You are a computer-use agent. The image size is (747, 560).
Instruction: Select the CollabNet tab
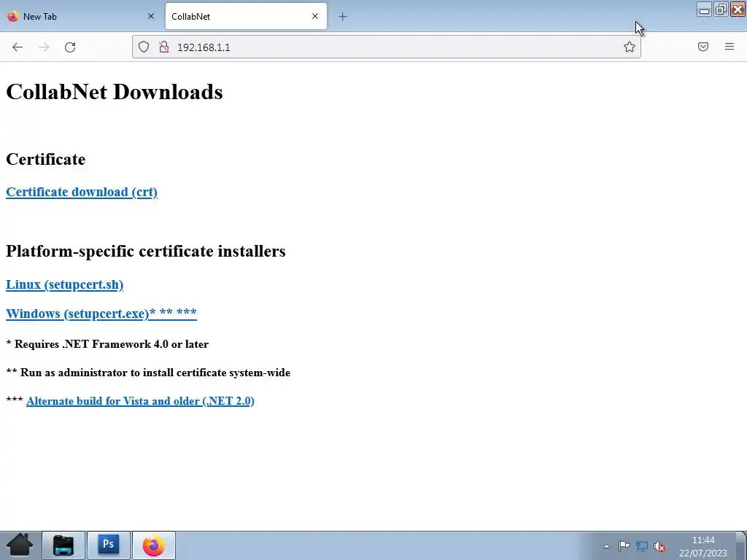pyautogui.click(x=246, y=16)
